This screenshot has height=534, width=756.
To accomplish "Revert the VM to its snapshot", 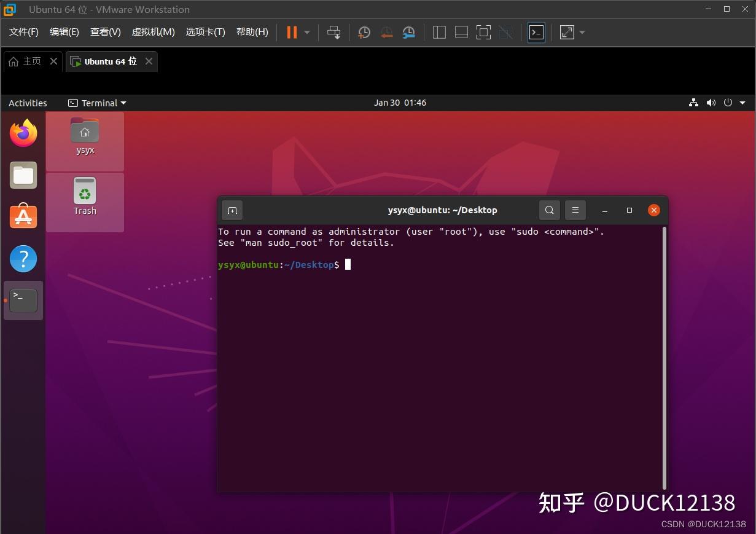I will coord(386,32).
